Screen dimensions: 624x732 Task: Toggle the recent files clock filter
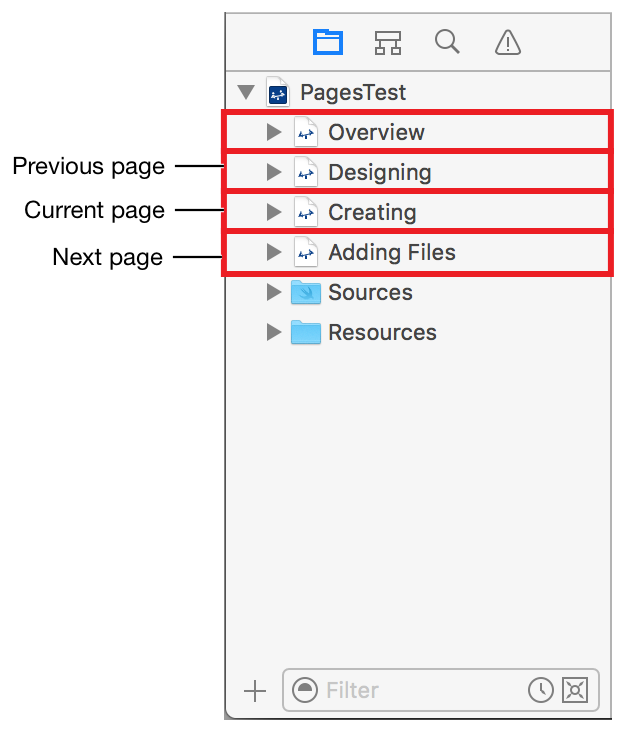pyautogui.click(x=540, y=690)
